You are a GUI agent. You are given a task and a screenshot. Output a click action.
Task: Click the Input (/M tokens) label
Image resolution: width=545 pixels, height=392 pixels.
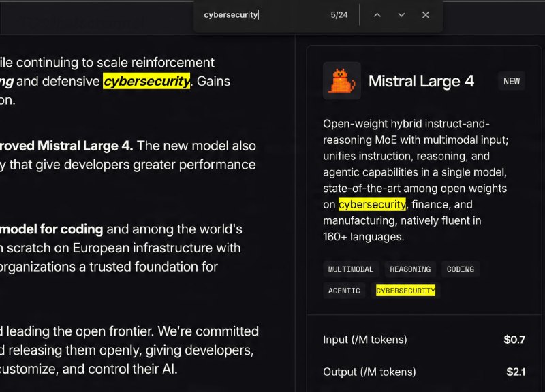pos(365,339)
